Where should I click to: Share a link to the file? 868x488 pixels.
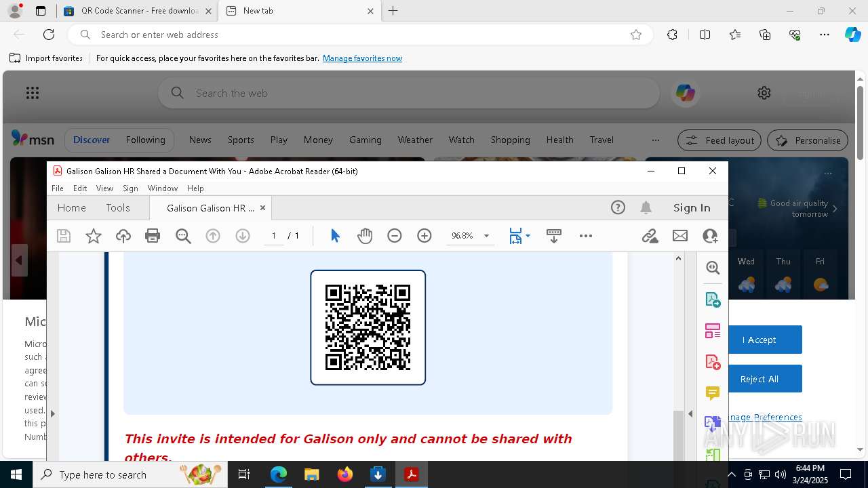pos(650,236)
